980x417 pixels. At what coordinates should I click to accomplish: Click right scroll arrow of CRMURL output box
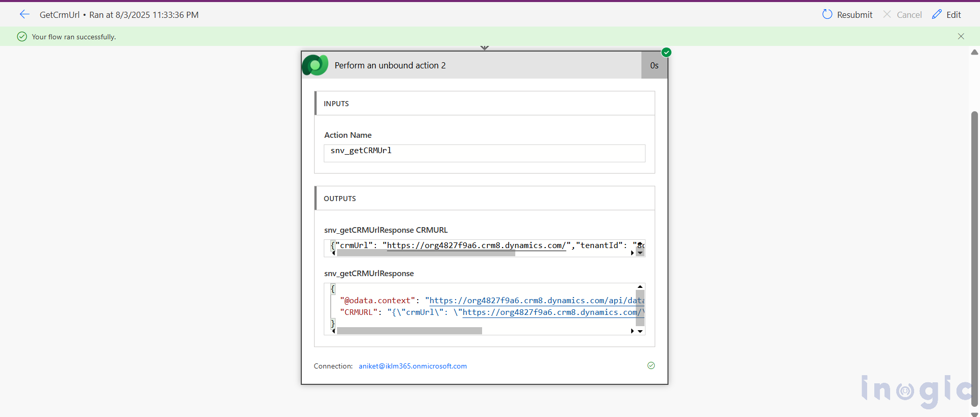point(632,253)
